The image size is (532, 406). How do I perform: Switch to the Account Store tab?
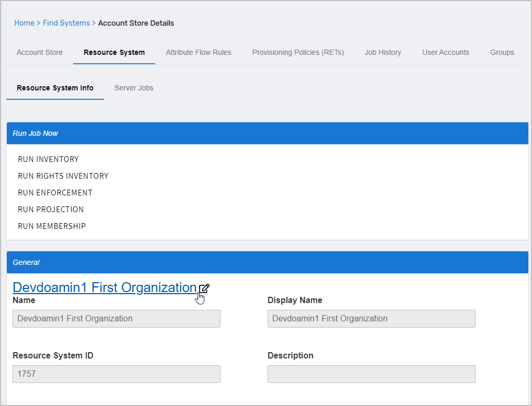pyautogui.click(x=40, y=52)
